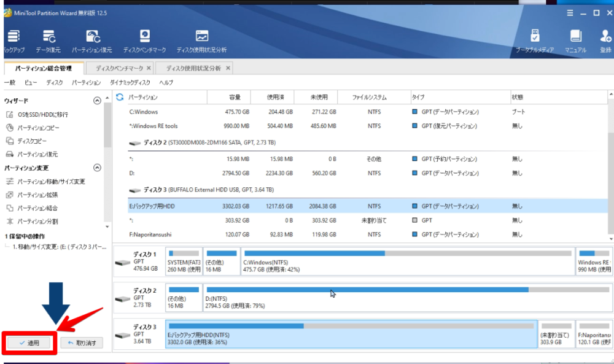
Task: Switch to パーティション総合管理 tab
Action: [x=44, y=69]
